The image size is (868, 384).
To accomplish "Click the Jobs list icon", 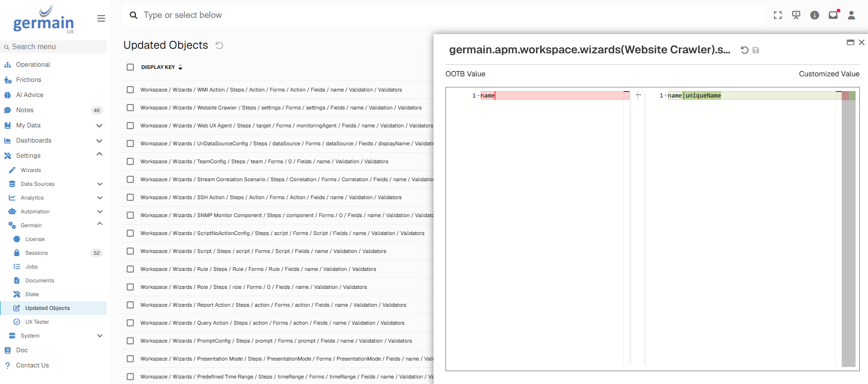I will click(17, 267).
